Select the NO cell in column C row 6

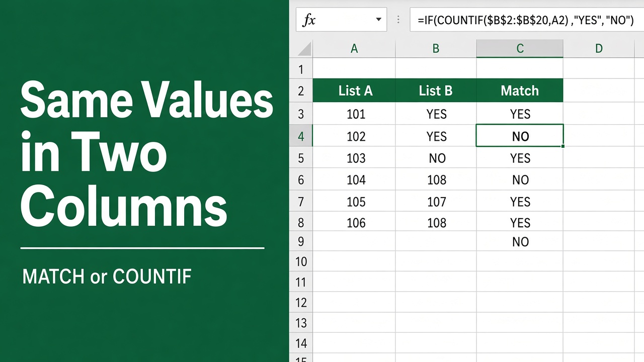click(x=520, y=180)
